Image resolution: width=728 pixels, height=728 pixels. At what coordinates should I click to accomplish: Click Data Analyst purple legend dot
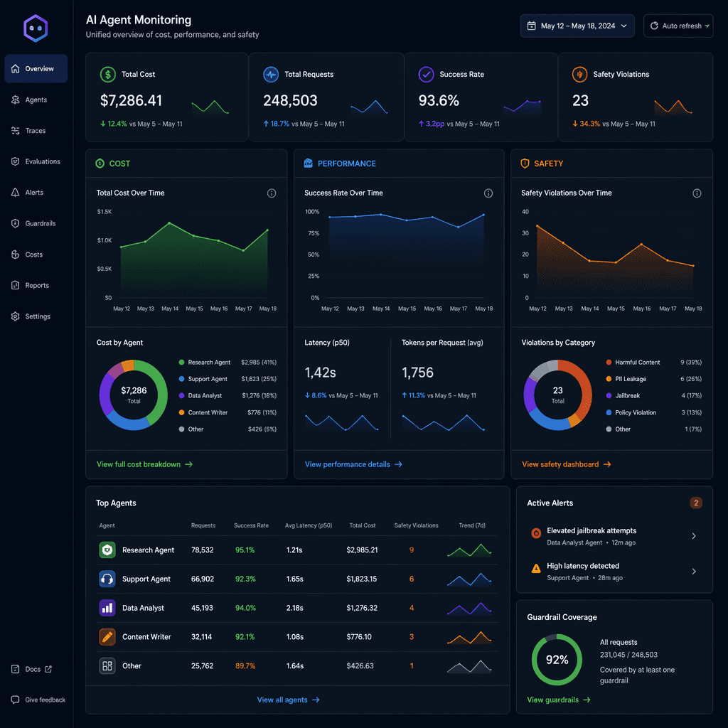(181, 395)
